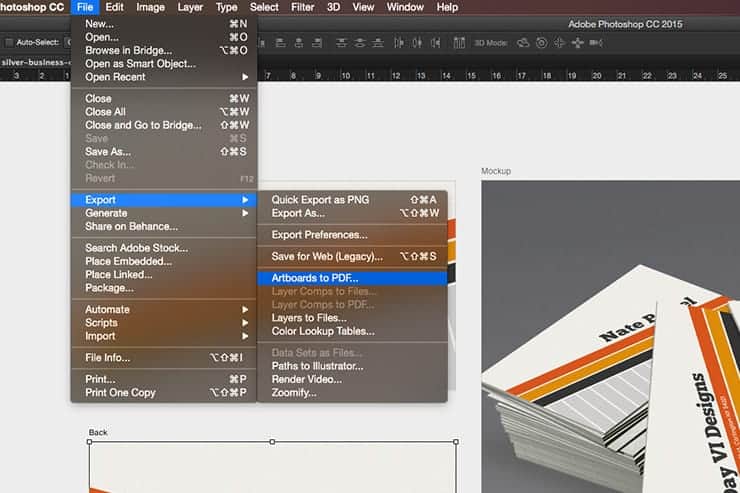Choose Package from the File menu

(x=163, y=288)
